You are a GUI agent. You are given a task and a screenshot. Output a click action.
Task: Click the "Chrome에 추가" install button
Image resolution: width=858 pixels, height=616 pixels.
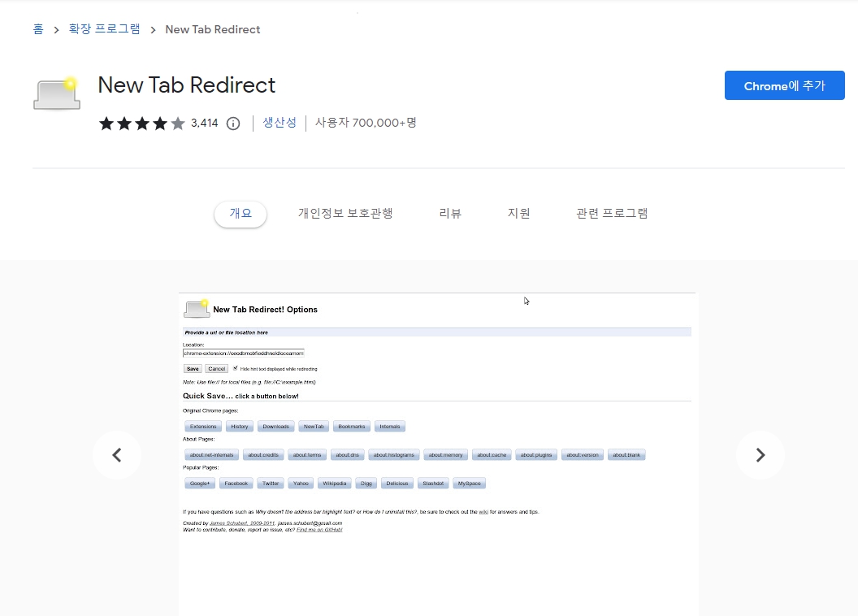click(783, 85)
